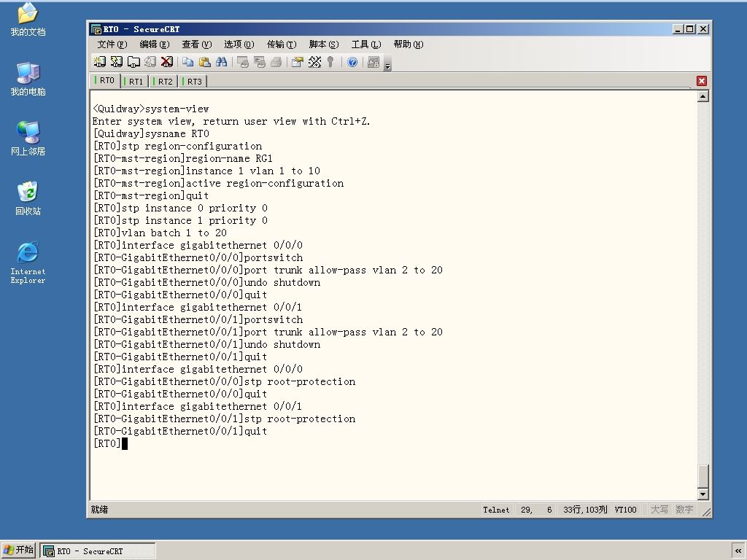Open the 查看(V) menu
Image resolution: width=747 pixels, height=560 pixels.
tap(197, 44)
